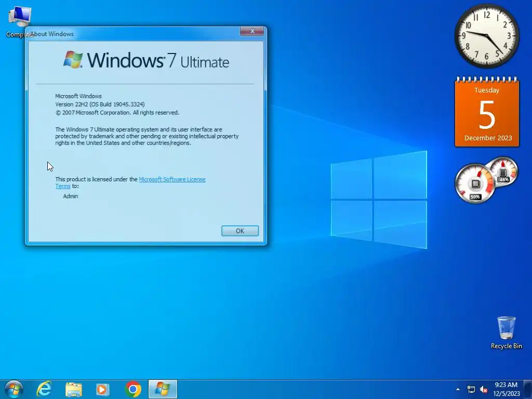
Task: Click the Windows 7 Ultimate logo banner
Action: click(x=146, y=60)
